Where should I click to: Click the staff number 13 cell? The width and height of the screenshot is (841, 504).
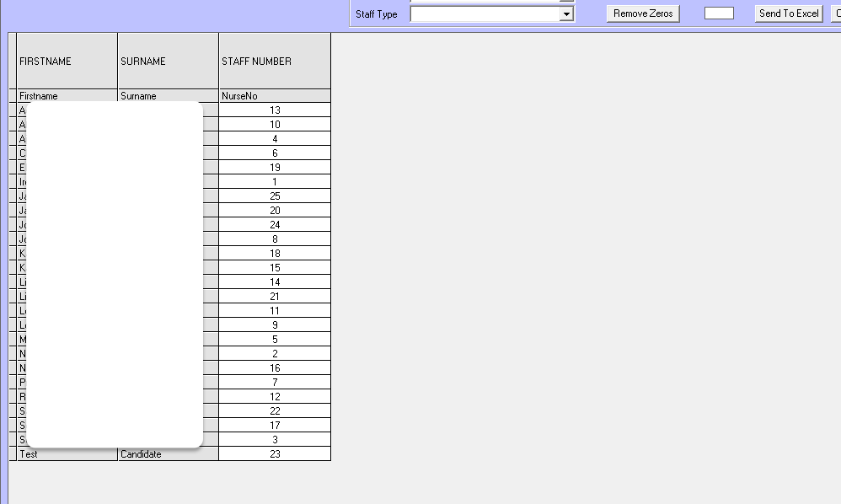click(275, 110)
